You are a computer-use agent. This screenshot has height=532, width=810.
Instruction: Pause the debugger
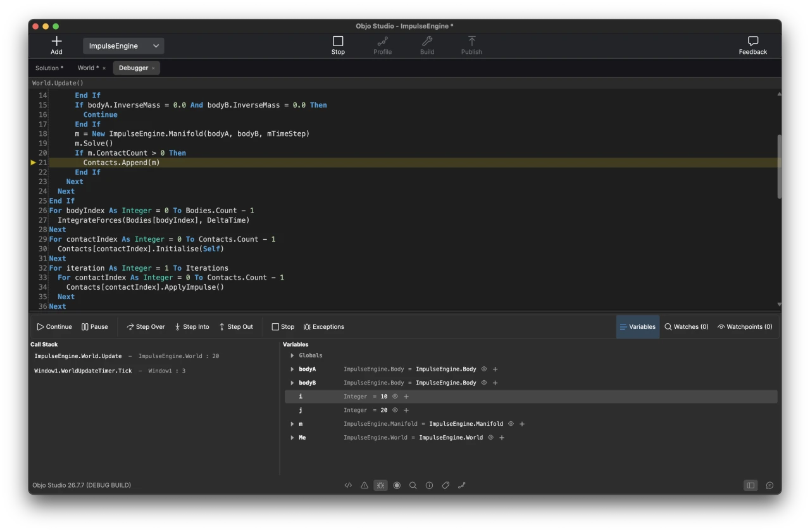coord(95,327)
